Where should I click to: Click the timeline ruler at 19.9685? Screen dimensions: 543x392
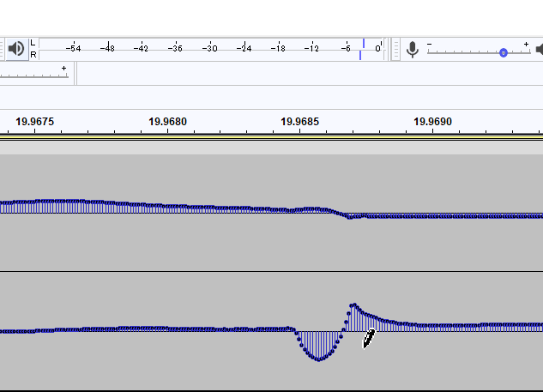300,122
